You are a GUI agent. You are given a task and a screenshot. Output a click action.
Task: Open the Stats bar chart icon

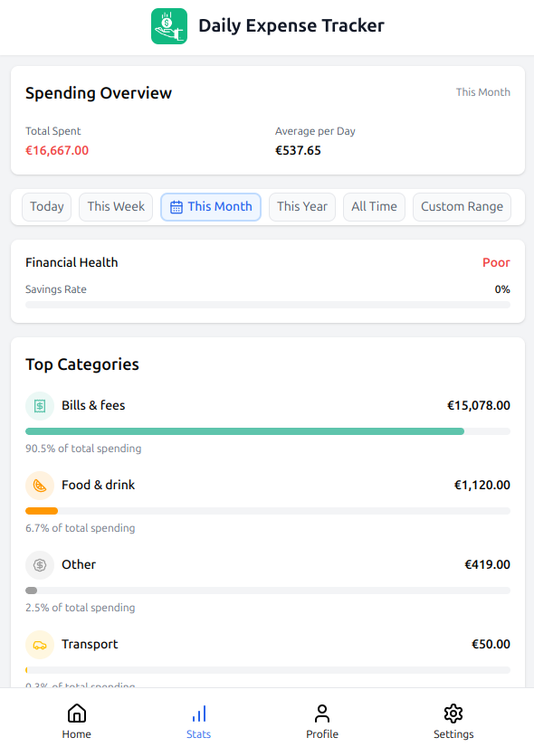click(199, 713)
